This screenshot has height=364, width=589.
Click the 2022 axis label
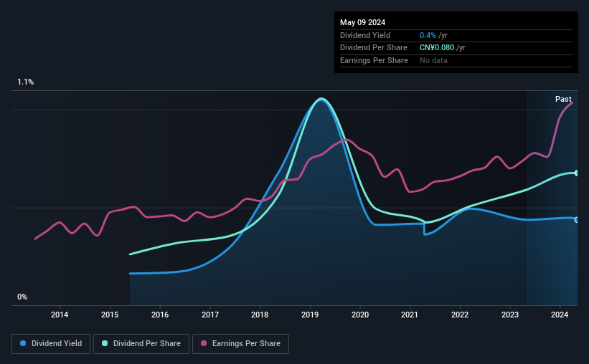pos(460,315)
